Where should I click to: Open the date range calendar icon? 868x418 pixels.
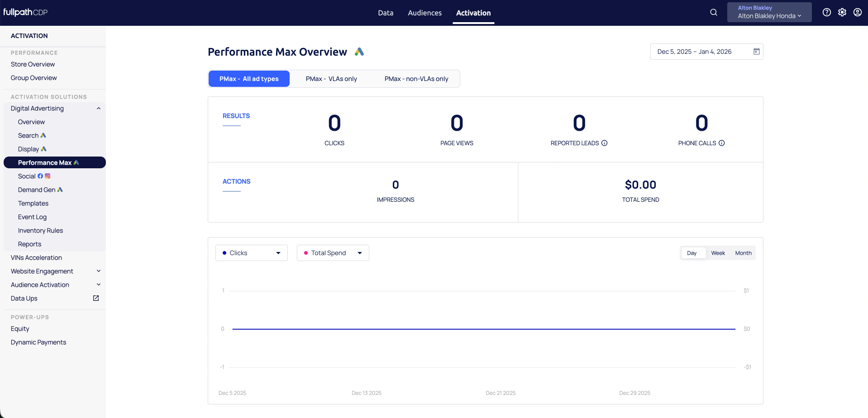tap(756, 52)
